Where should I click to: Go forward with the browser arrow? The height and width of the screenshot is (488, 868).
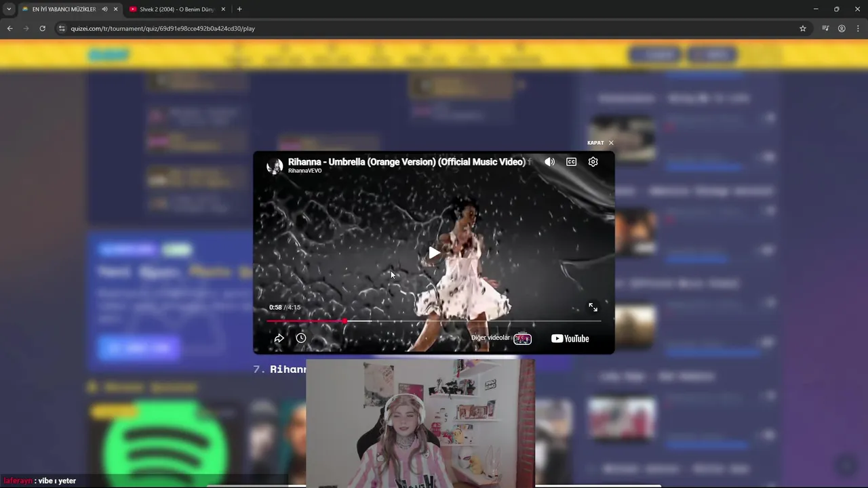[26, 28]
